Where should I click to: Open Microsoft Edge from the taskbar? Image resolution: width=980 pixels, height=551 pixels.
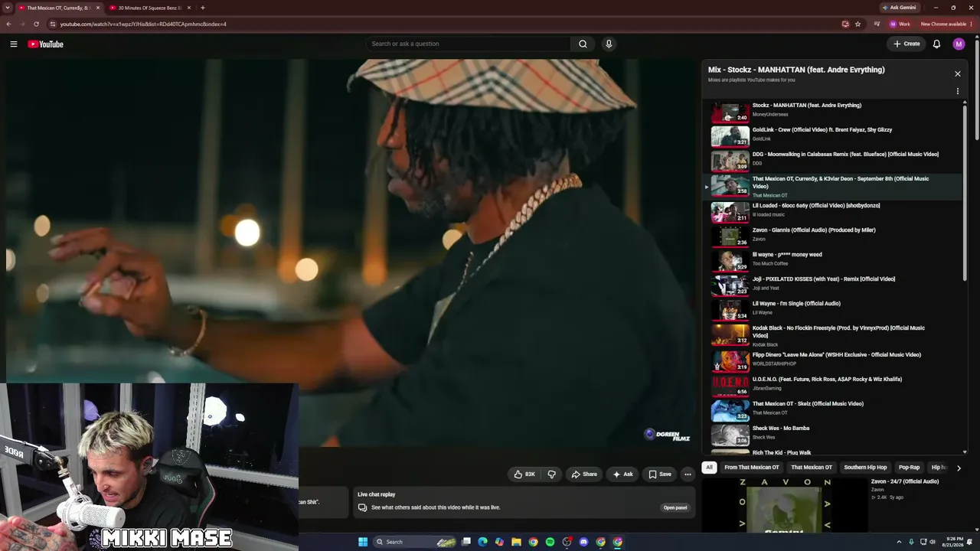point(482,542)
